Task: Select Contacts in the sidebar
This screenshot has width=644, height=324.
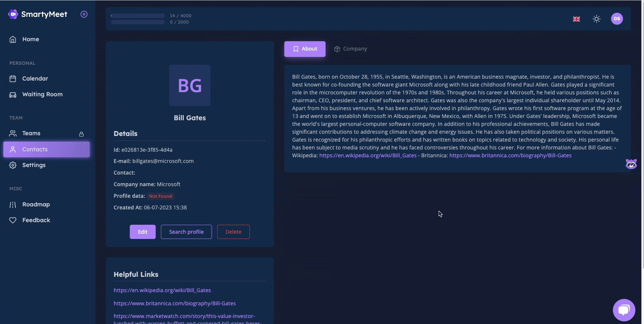Action: pos(47,149)
